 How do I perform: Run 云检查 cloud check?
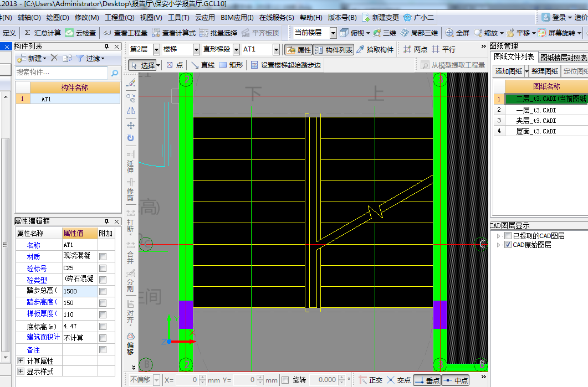click(80, 33)
